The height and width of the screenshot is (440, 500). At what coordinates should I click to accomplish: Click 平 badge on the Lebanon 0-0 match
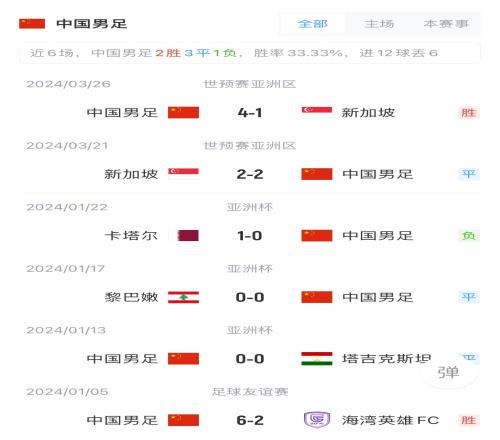(468, 297)
